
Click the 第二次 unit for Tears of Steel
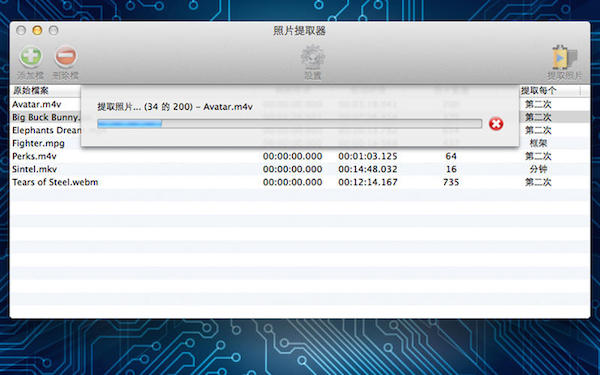pos(538,182)
